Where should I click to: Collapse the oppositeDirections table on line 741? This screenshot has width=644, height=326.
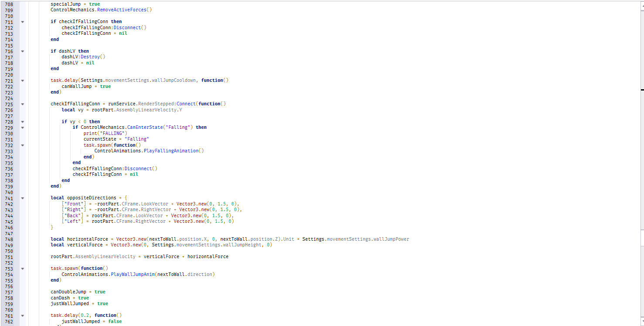[x=22, y=198]
